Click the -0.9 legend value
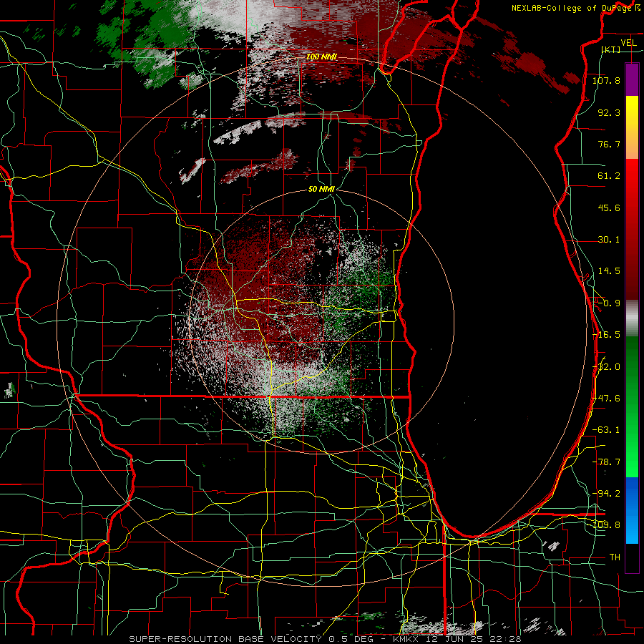Image resolution: width=644 pixels, height=644 pixels. pos(609,303)
